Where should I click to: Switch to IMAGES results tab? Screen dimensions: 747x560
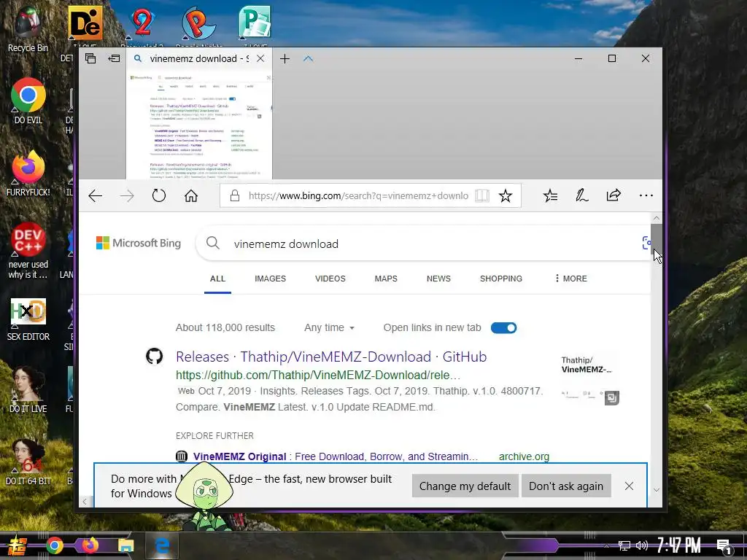pos(270,279)
